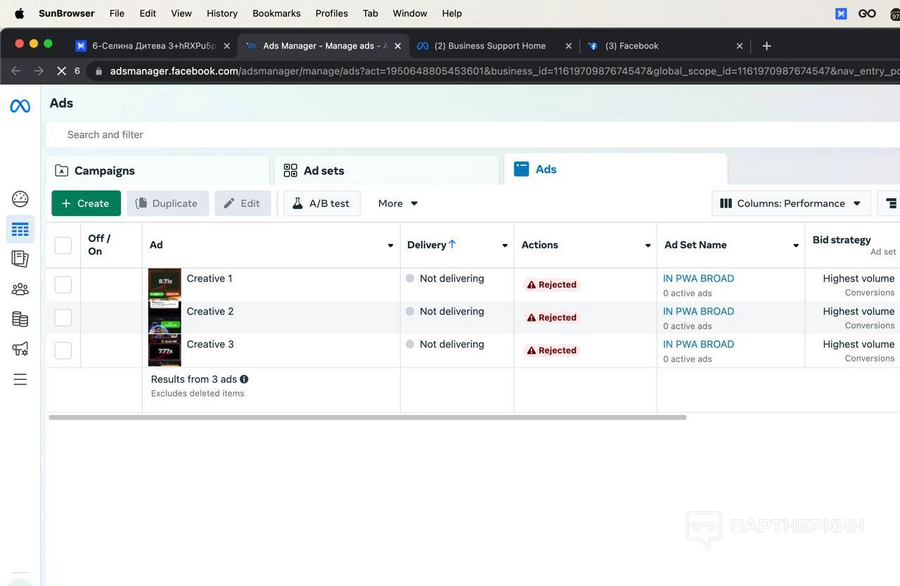
Task: Open the Creative 1 ad thumbnail
Action: (x=165, y=285)
